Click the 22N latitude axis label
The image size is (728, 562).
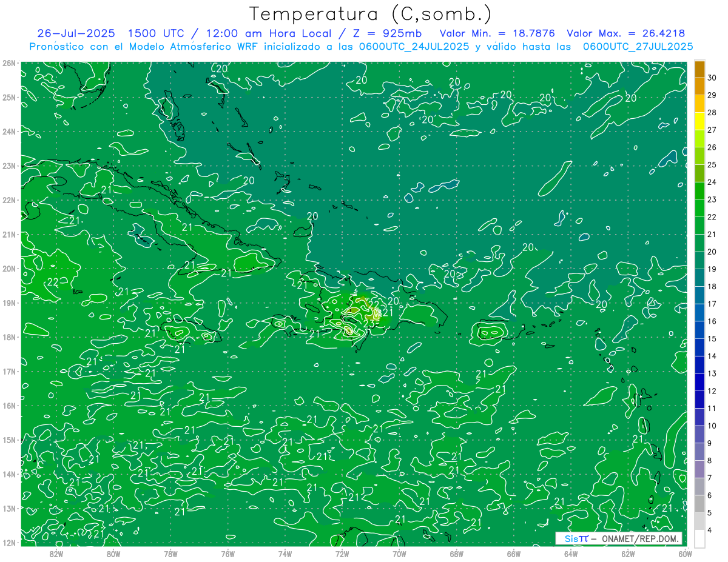(9, 200)
